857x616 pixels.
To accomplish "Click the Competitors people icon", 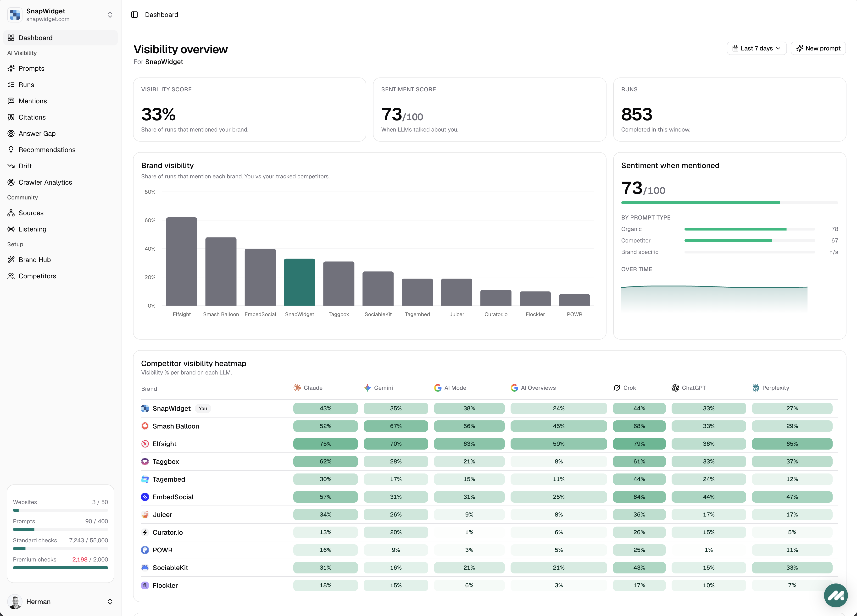I will 11,276.
